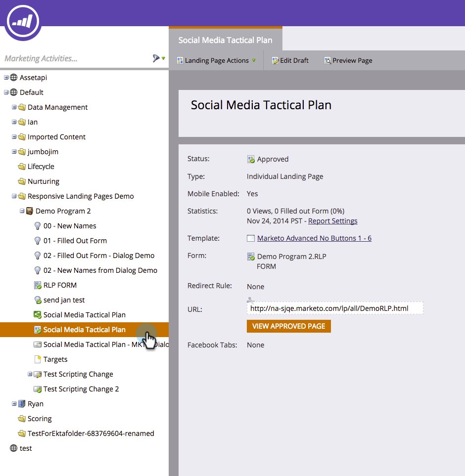Collapse the Demo Program 2 node
The height and width of the screenshot is (476, 465).
22,211
